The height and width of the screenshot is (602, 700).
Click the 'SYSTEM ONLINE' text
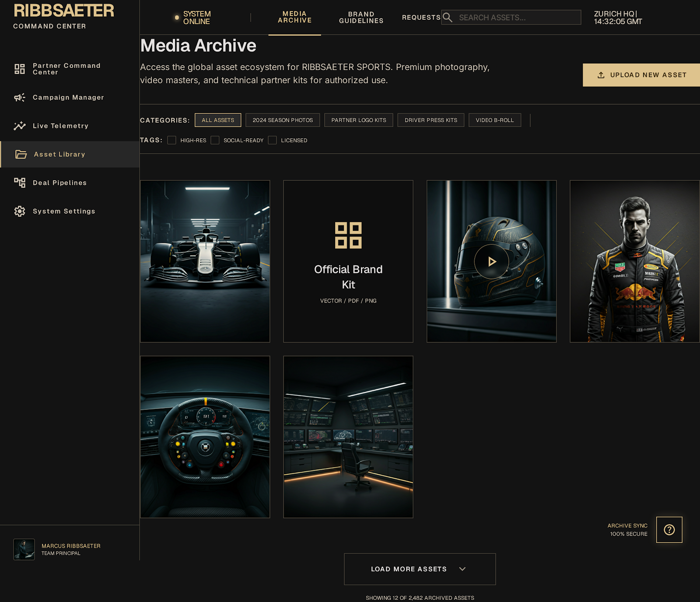(197, 18)
